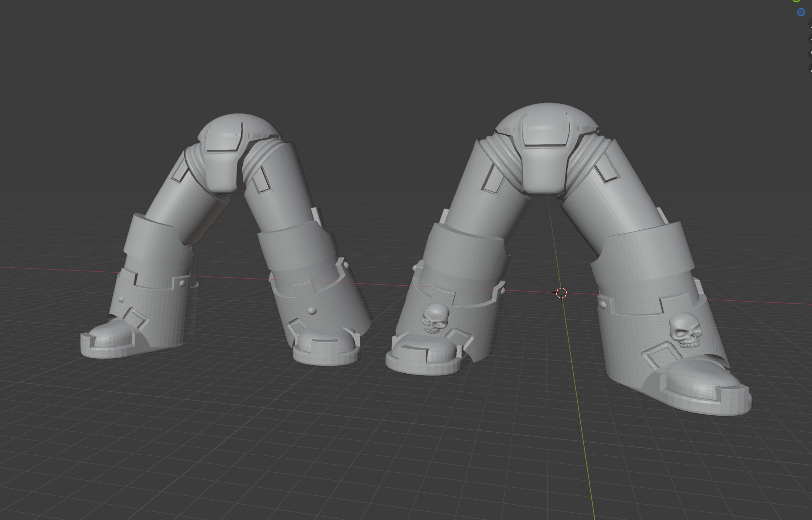Click the 3D cursor at the scene origin
The height and width of the screenshot is (520, 812).
click(561, 293)
